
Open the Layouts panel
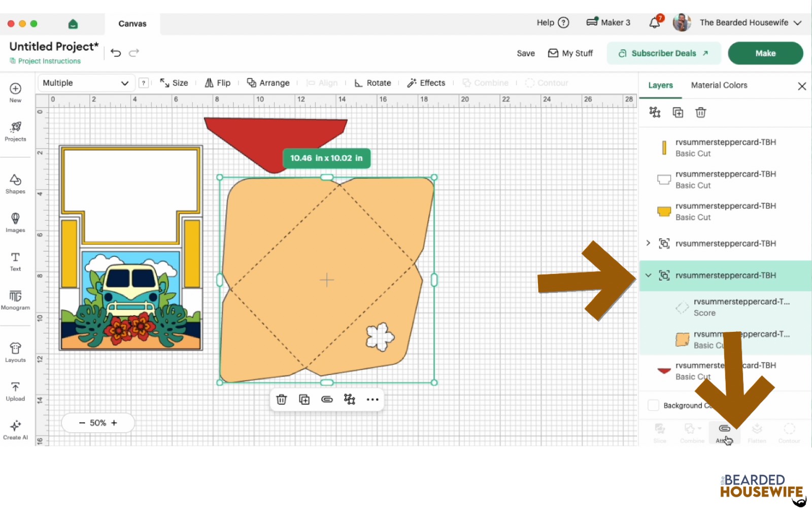tap(15, 352)
